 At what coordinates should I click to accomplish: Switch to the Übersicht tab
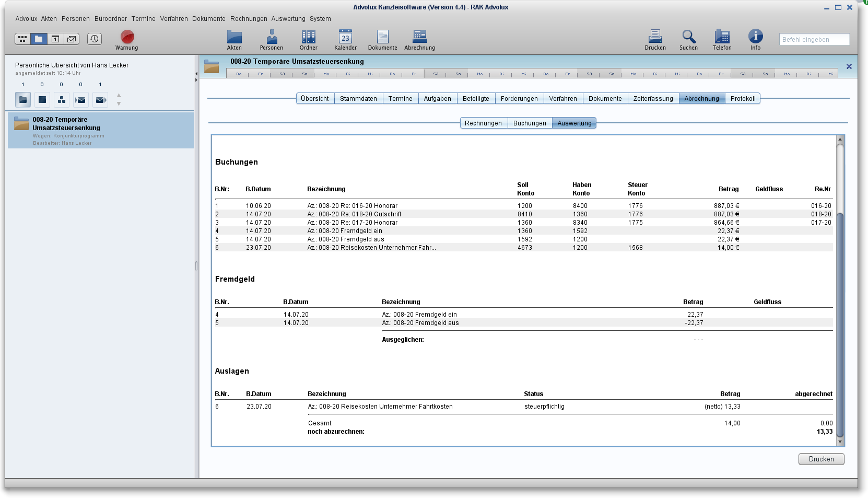coord(315,98)
